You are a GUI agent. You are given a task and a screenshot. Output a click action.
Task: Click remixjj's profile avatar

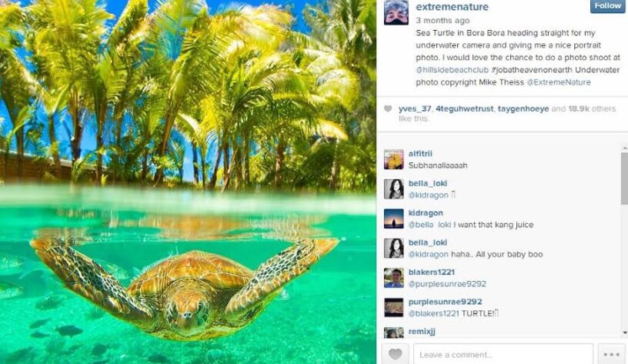[393, 332]
